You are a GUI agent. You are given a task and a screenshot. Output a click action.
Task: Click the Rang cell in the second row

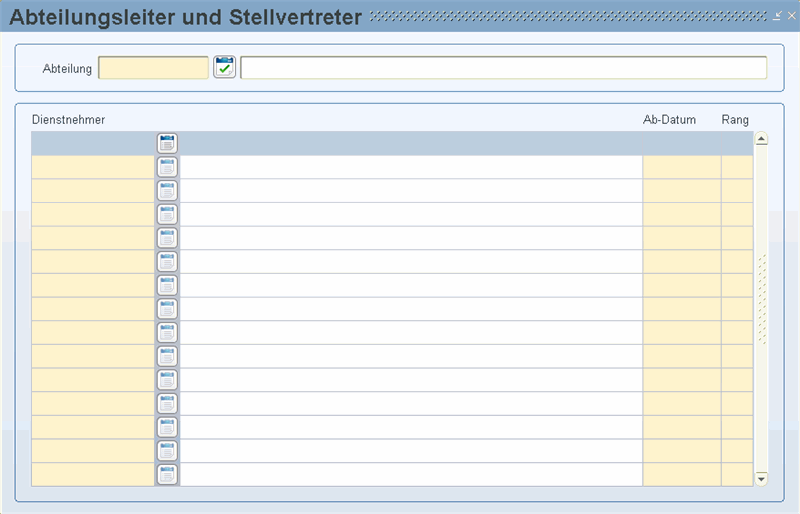click(x=737, y=167)
